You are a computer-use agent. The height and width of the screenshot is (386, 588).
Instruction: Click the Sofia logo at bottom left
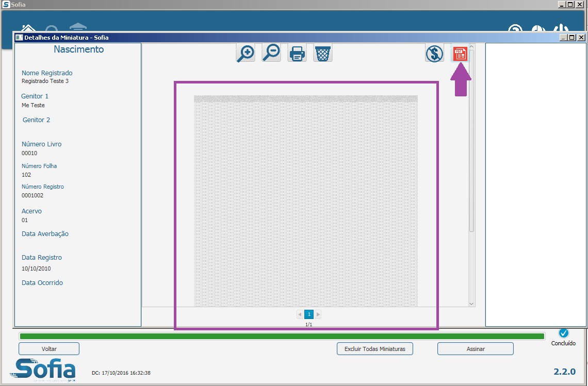[43, 370]
